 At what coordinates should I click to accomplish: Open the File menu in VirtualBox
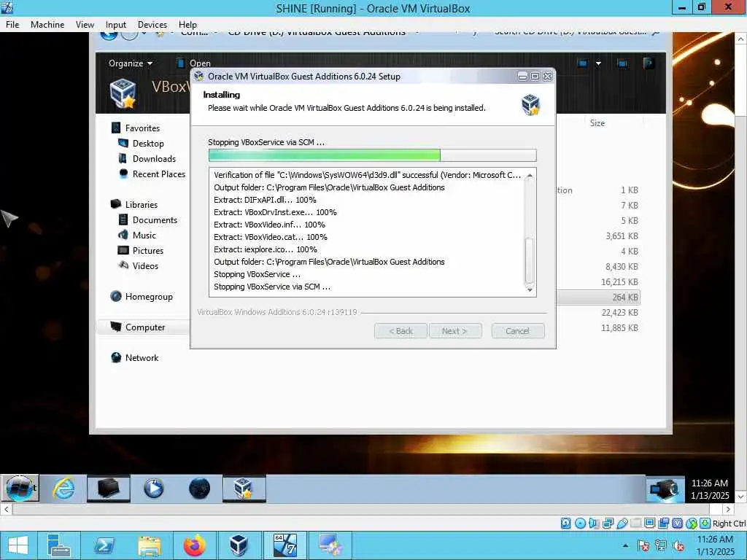click(12, 24)
